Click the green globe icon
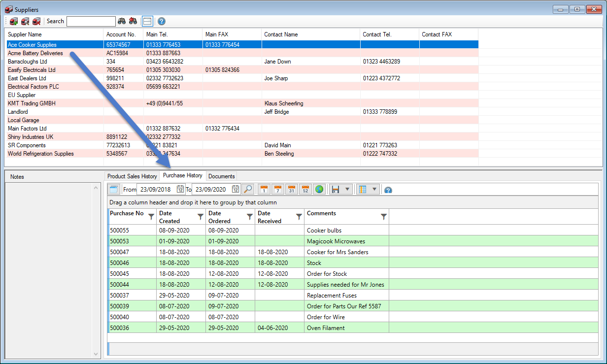This screenshot has height=364, width=607. 319,189
